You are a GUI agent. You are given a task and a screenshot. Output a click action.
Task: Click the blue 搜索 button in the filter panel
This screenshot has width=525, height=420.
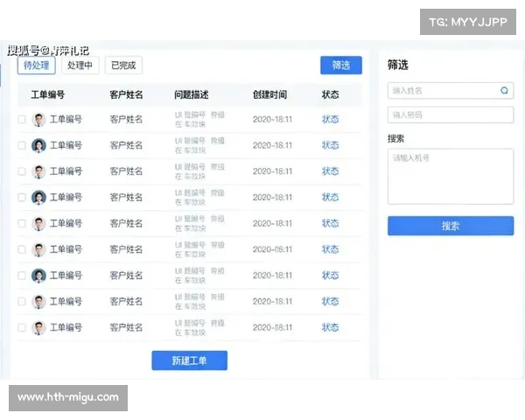[x=451, y=226]
